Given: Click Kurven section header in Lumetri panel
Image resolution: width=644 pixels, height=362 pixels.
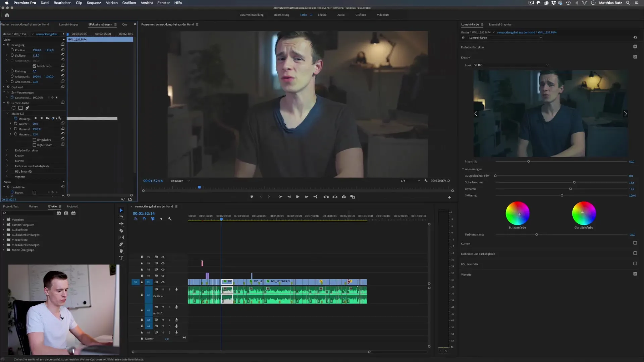Looking at the screenshot, I should [x=465, y=244].
